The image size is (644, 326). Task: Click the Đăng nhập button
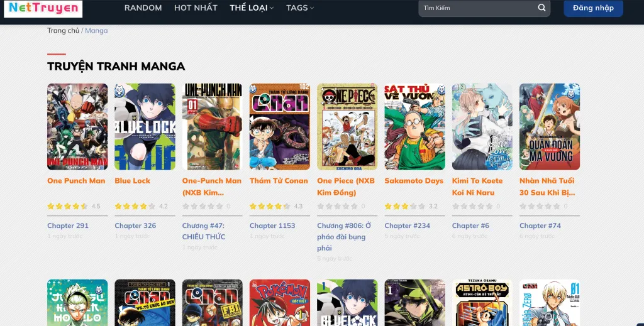593,8
